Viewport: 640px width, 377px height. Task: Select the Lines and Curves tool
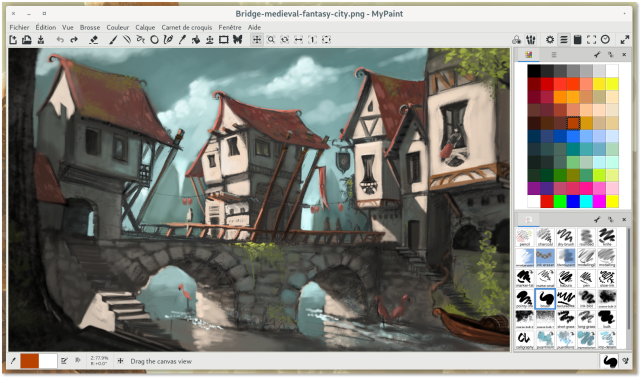[127, 40]
